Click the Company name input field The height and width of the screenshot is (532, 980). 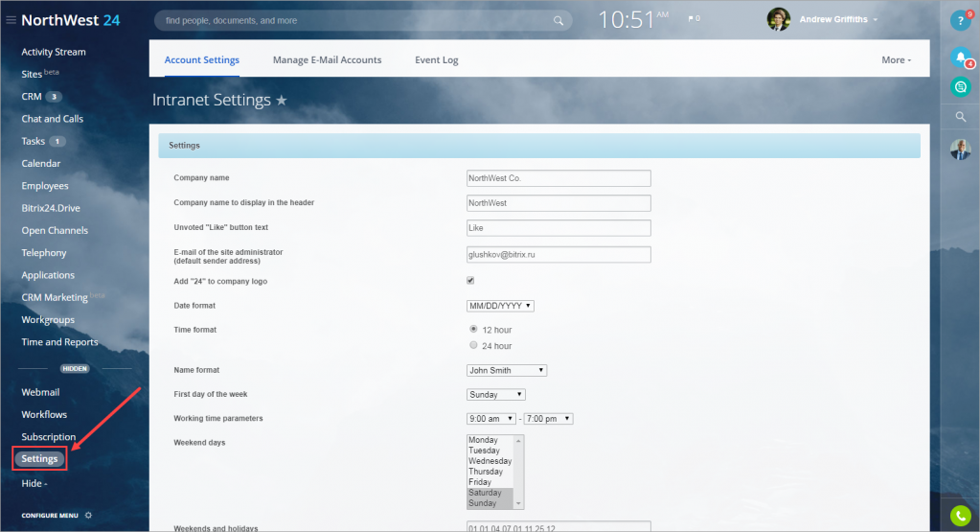pyautogui.click(x=558, y=178)
